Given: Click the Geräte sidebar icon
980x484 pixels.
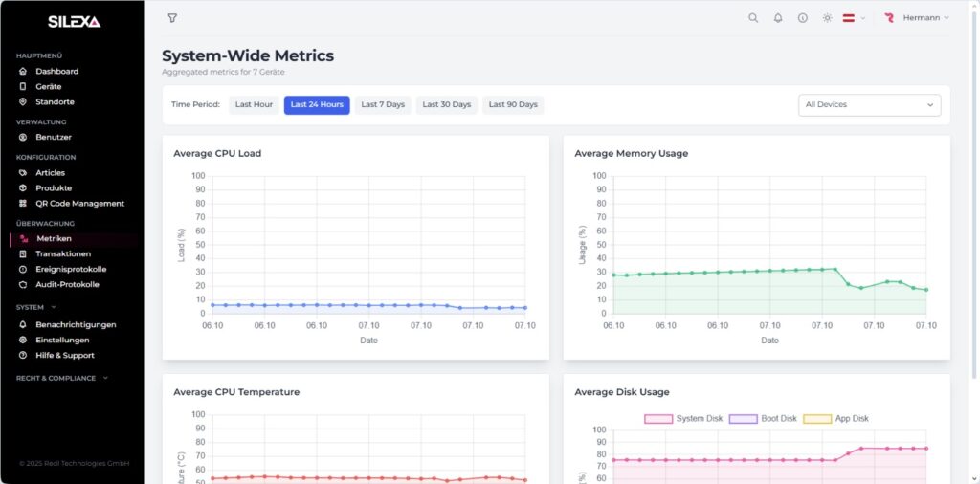Looking at the screenshot, I should tap(23, 86).
